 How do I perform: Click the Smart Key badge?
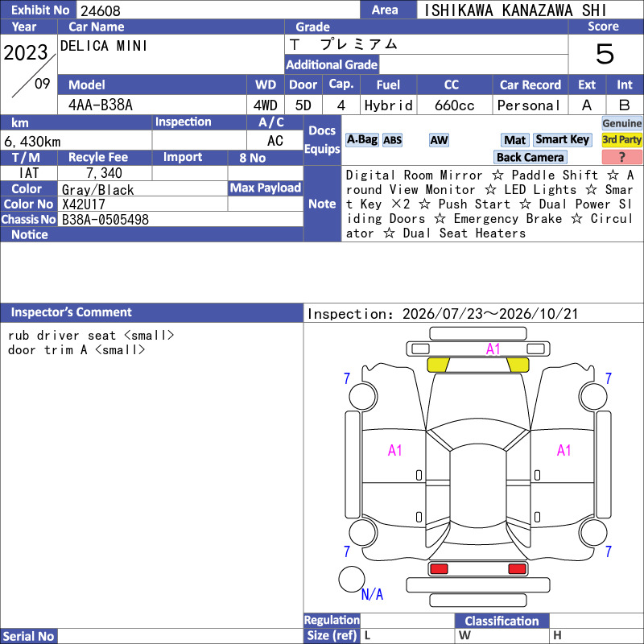(x=562, y=140)
